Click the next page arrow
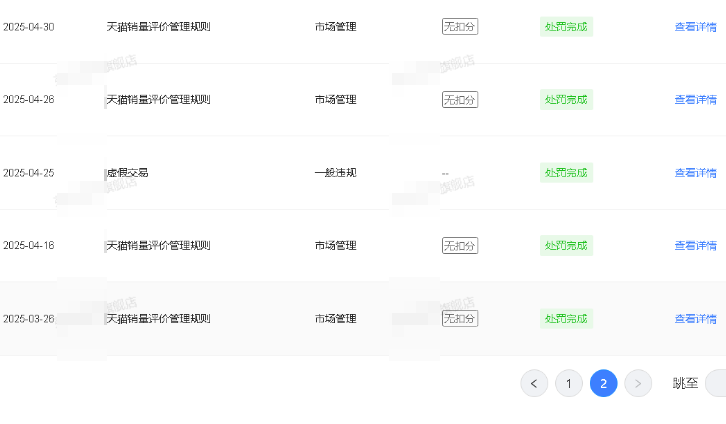This screenshot has width=726, height=424. point(638,383)
